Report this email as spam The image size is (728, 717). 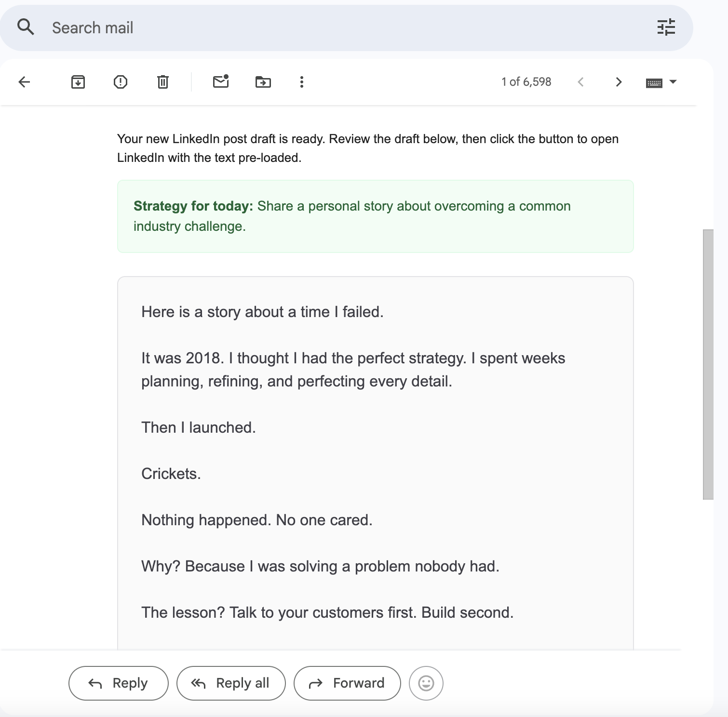(121, 82)
